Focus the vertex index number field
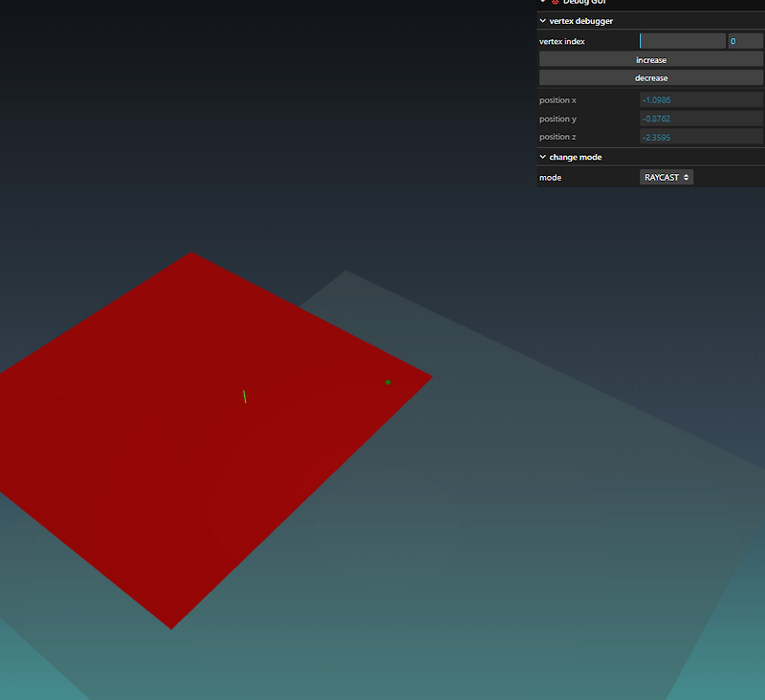This screenshot has width=765, height=700. 745,41
